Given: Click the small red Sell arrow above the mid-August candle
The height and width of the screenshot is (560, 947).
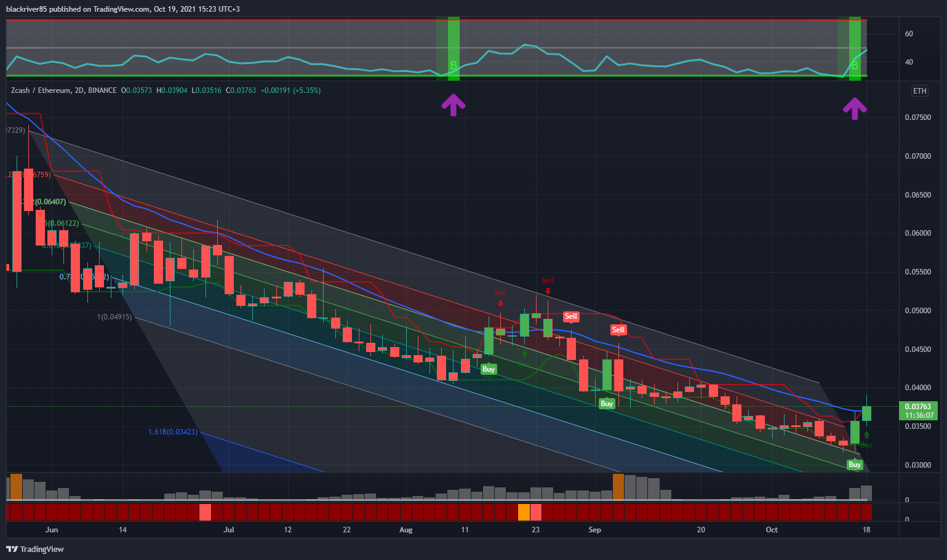Looking at the screenshot, I should (x=500, y=303).
